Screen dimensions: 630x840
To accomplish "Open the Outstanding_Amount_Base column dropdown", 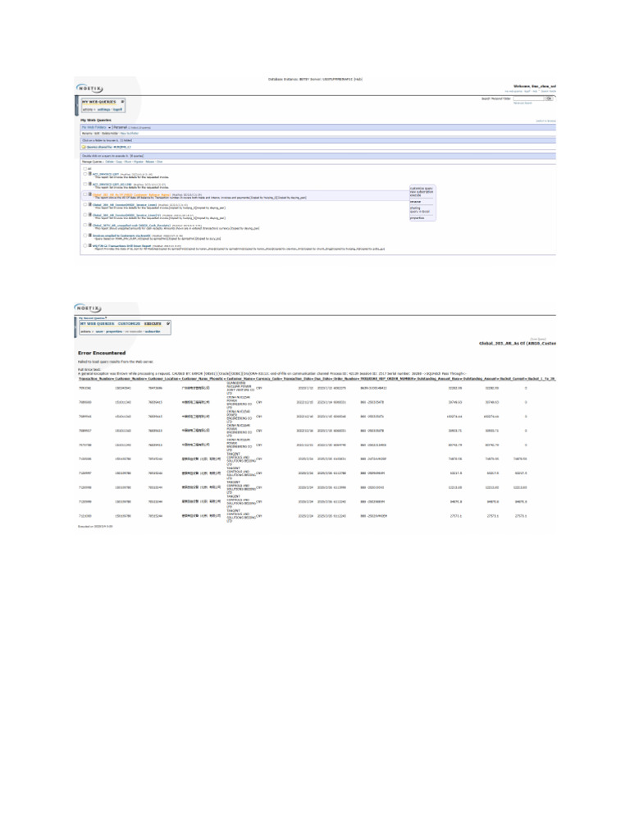I will point(462,379).
